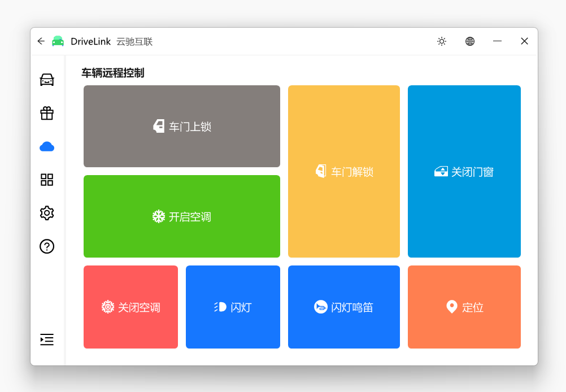The width and height of the screenshot is (566, 392).
Task: Open the apps grid section in sidebar
Action: [x=47, y=180]
